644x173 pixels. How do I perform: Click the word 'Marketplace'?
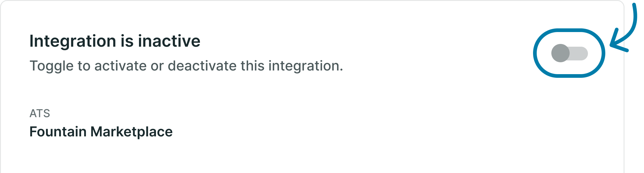(x=132, y=132)
